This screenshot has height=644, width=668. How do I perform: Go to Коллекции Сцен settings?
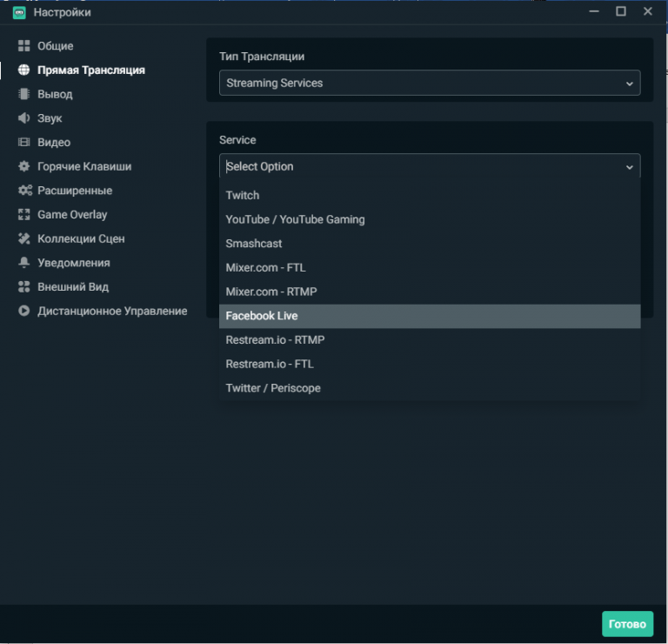pyautogui.click(x=81, y=238)
